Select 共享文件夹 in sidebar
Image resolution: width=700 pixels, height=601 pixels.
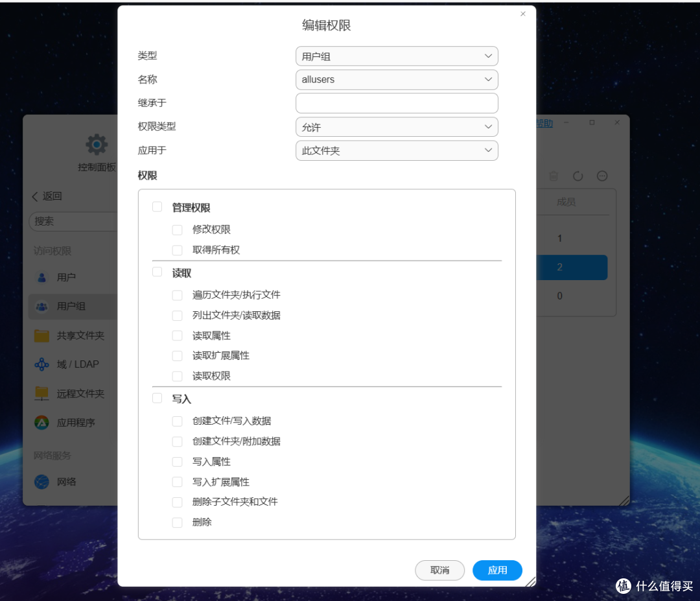point(80,335)
